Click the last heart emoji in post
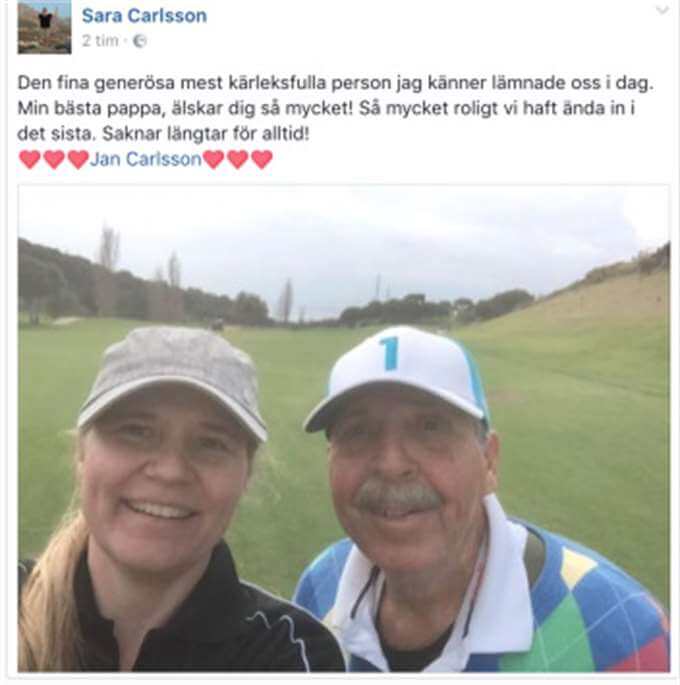The image size is (680, 685). [262, 159]
